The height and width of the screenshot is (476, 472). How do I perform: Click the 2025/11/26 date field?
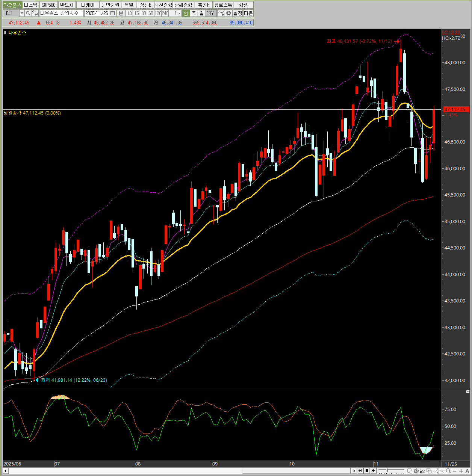coord(97,13)
